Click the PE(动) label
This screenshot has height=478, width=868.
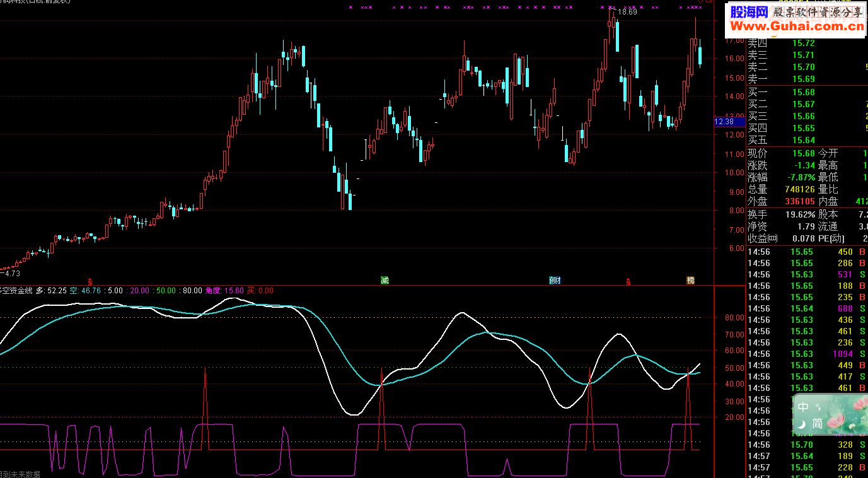click(x=833, y=238)
